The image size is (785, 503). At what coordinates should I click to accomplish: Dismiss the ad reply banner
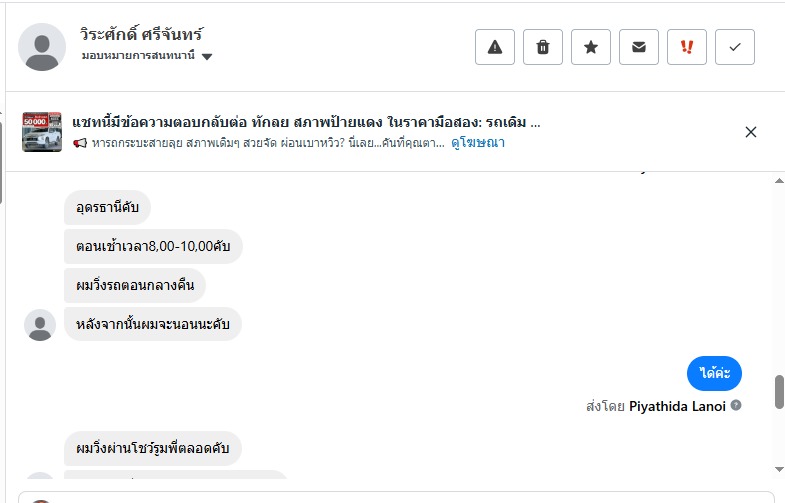751,132
